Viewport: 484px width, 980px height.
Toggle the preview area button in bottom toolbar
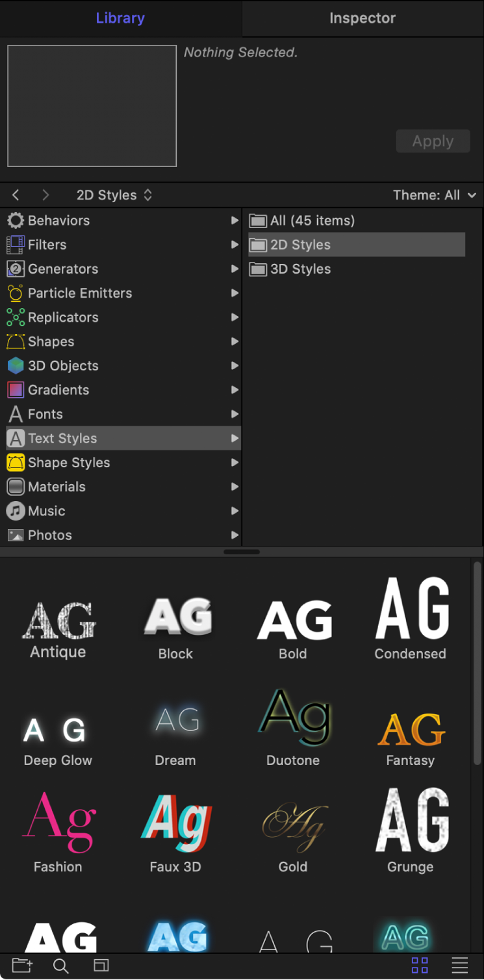point(101,966)
